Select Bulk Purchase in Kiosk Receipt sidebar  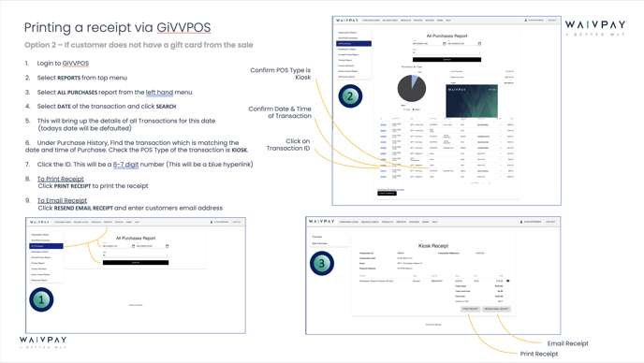(319, 243)
